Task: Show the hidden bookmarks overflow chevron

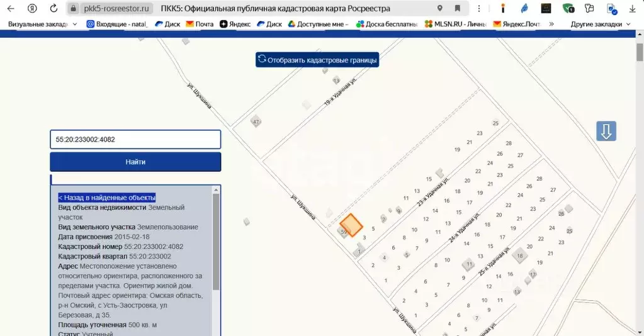Action: (x=551, y=24)
